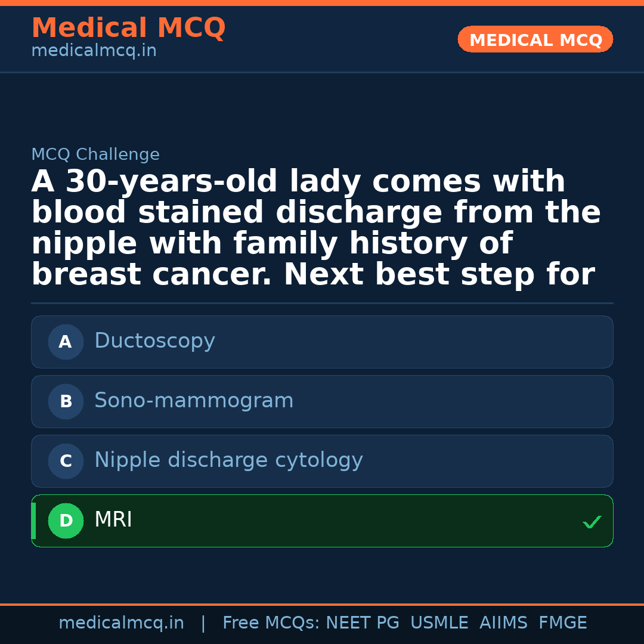Click medicalmcq.in under the header logo
The image size is (644, 644).
94,51
